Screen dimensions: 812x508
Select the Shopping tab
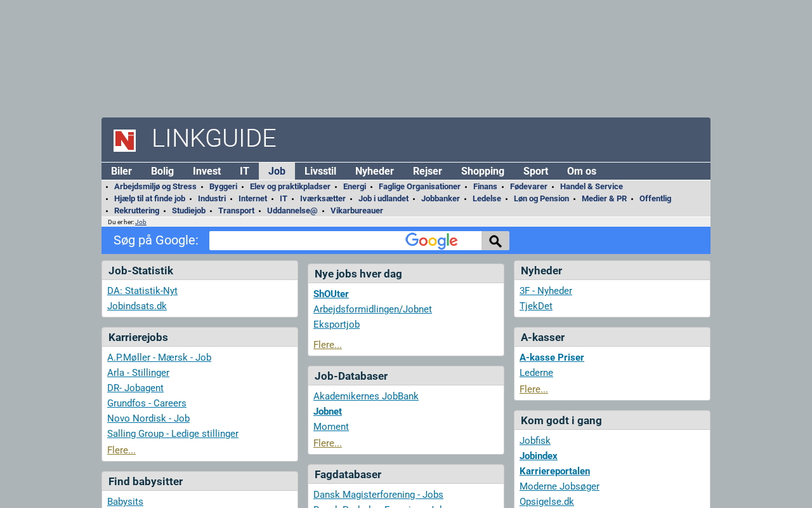pyautogui.click(x=482, y=171)
